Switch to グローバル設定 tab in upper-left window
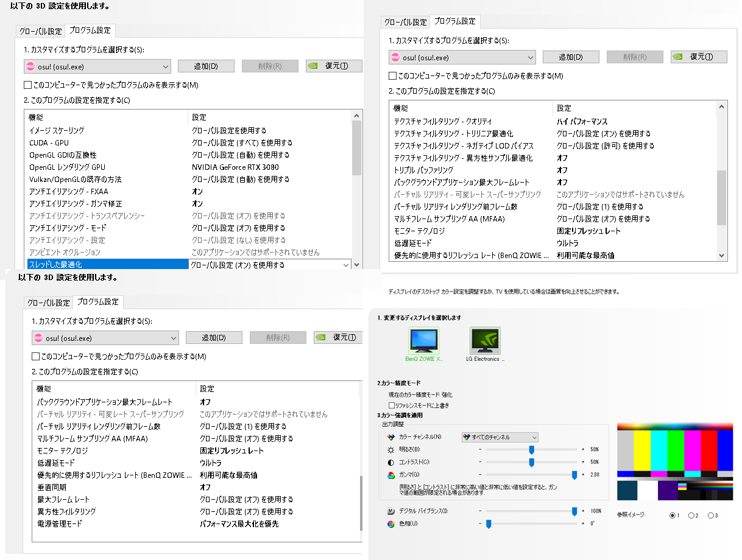 point(41,31)
